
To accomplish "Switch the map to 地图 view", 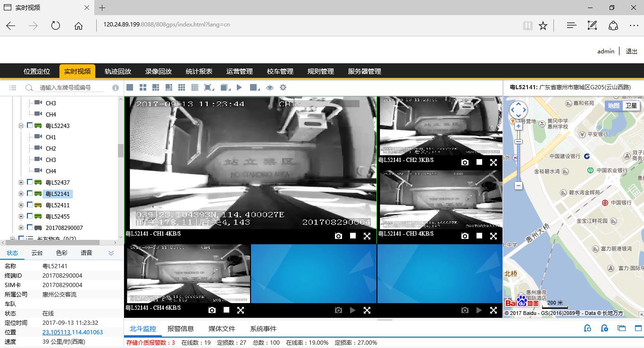I will 614,106.
